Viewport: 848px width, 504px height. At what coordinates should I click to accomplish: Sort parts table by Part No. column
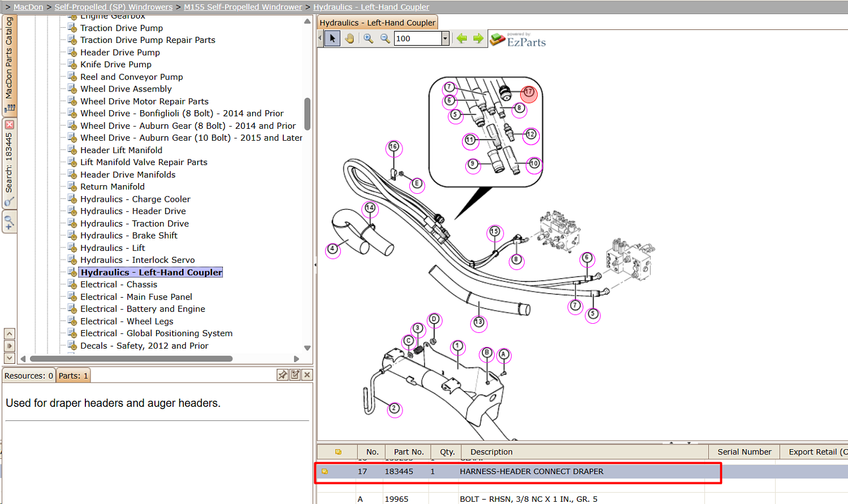click(x=409, y=452)
